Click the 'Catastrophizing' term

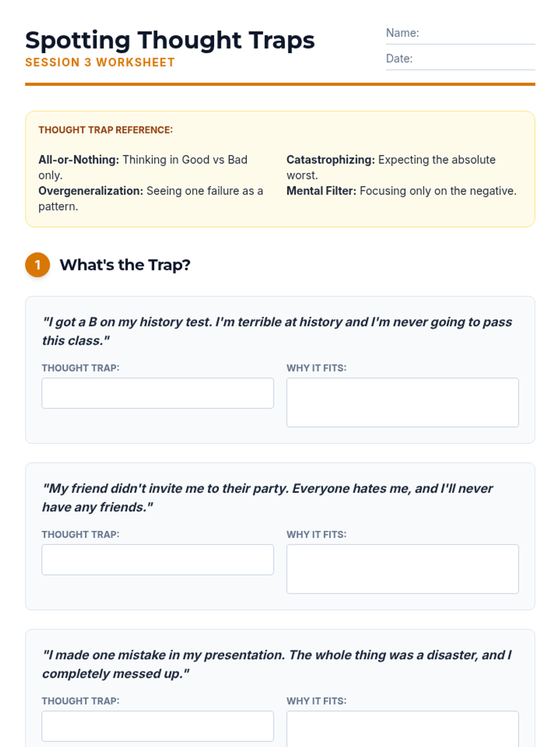(330, 160)
